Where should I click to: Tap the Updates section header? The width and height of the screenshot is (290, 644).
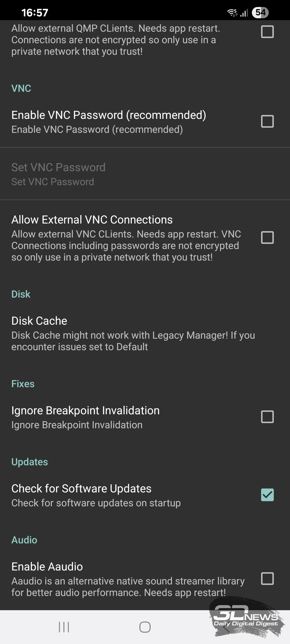[30, 462]
